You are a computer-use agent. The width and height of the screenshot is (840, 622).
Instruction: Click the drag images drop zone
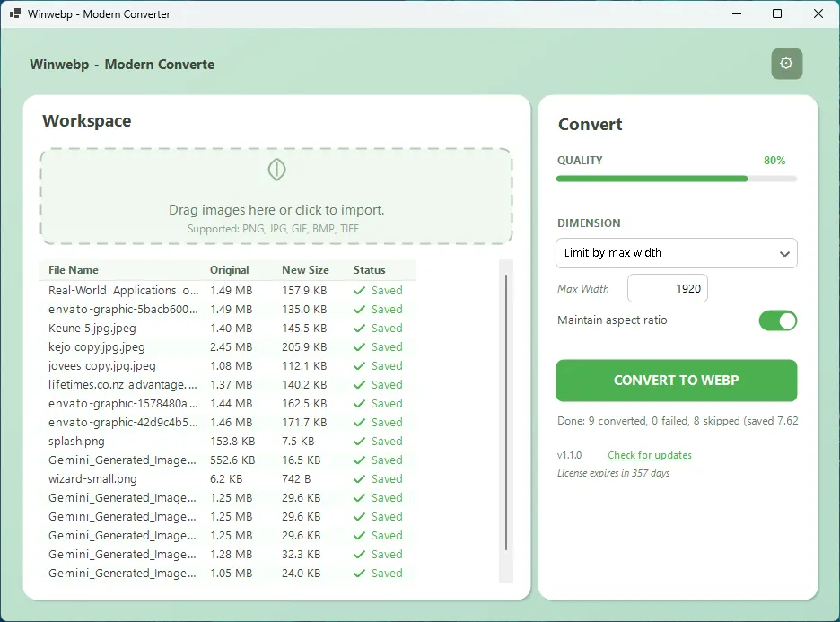point(276,197)
